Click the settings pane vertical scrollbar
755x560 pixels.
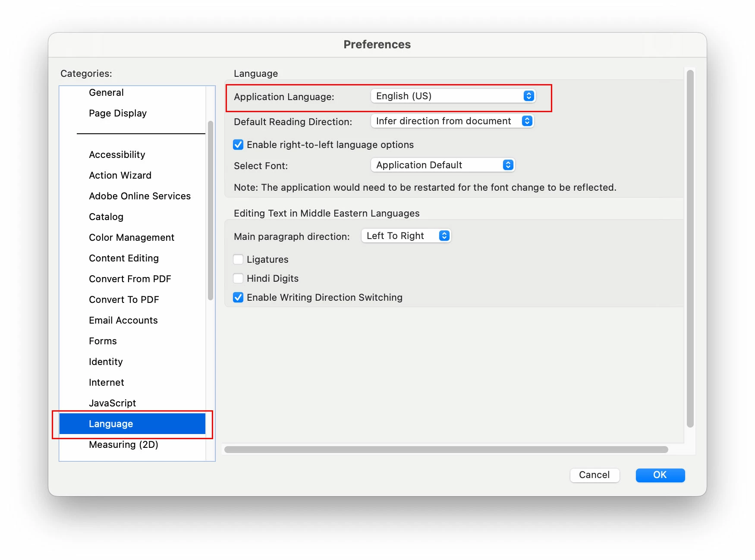[x=690, y=249]
